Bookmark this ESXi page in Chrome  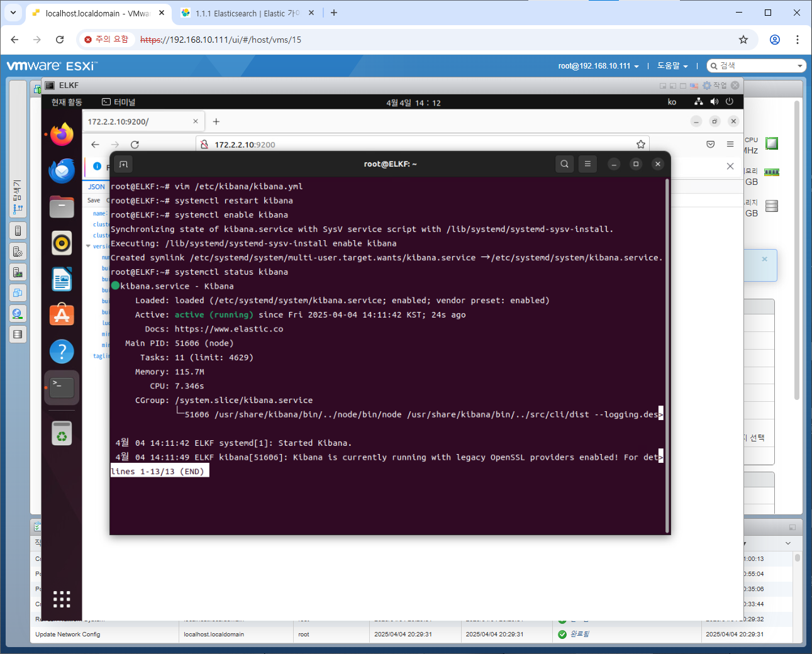point(743,40)
